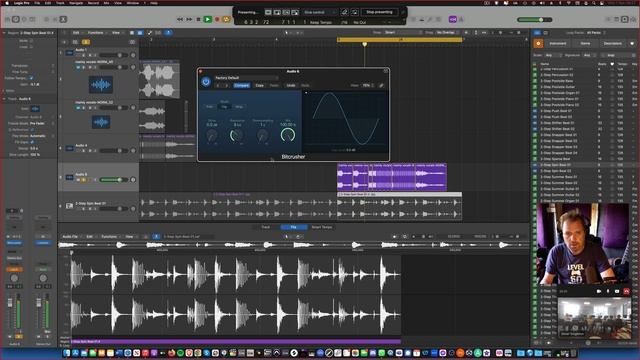Click Compare in the Bitcrusher window

[x=242, y=85]
